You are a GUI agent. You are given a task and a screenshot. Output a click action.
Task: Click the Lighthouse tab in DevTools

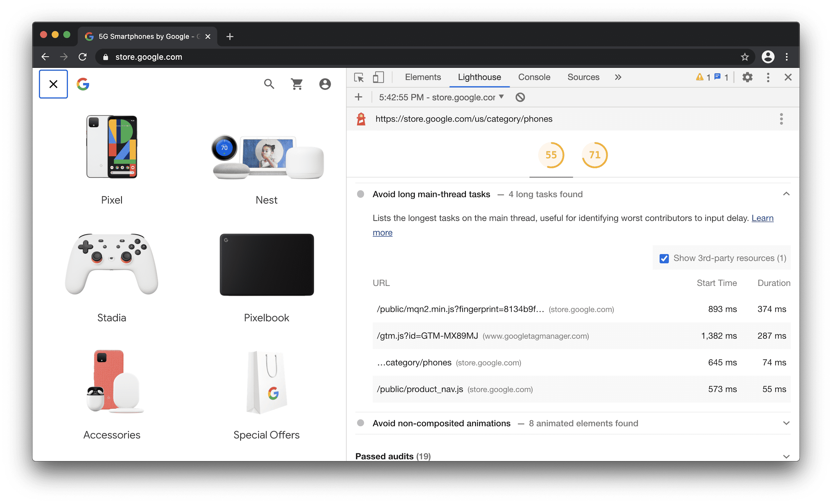point(479,76)
